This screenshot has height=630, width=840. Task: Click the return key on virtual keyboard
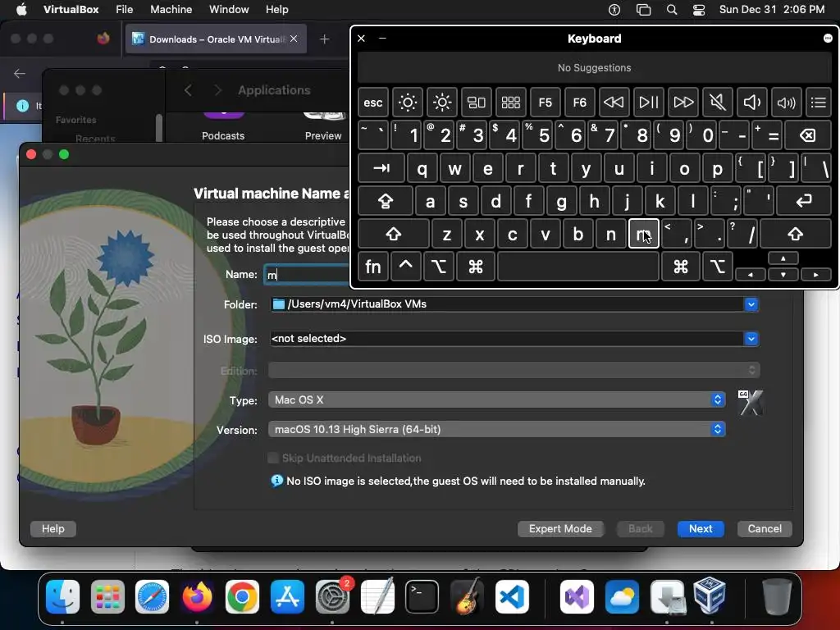point(804,202)
